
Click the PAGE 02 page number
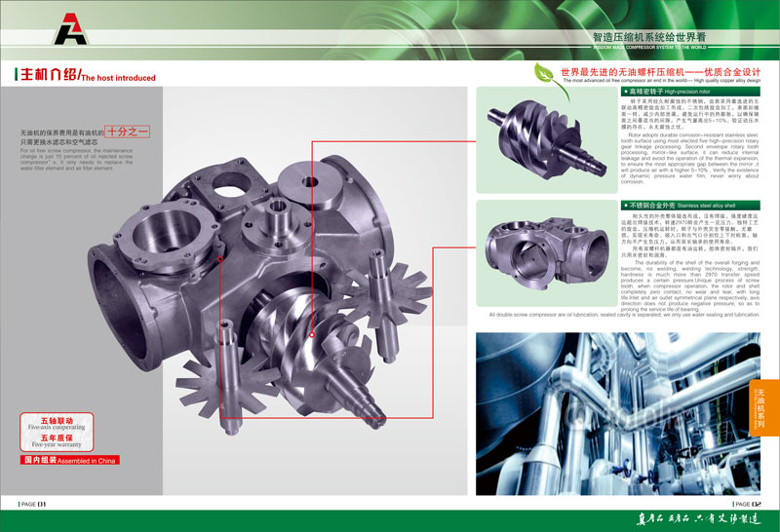click(748, 504)
